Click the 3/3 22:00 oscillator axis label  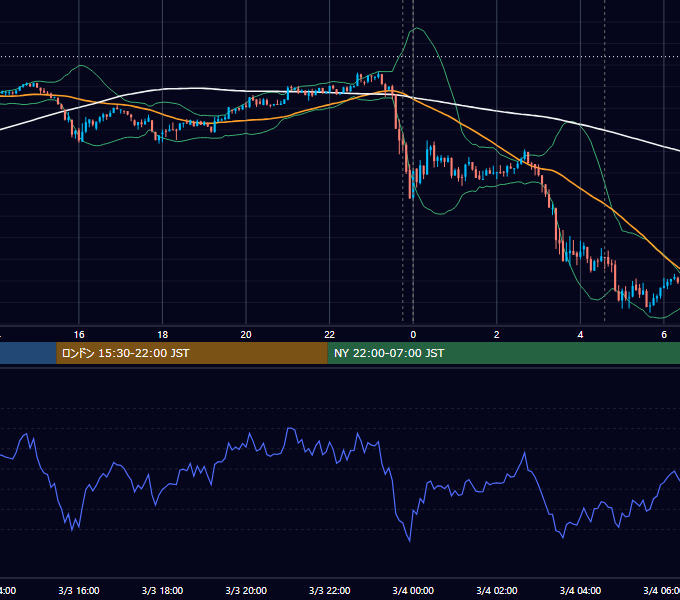330,591
